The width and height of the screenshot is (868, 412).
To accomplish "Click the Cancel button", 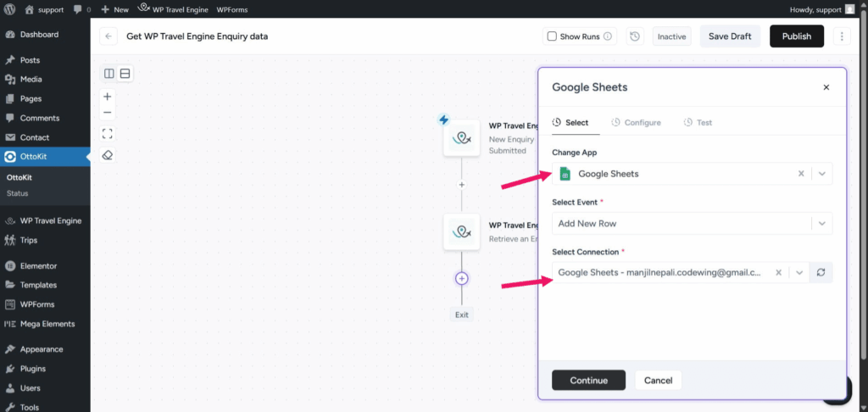I will (x=658, y=381).
